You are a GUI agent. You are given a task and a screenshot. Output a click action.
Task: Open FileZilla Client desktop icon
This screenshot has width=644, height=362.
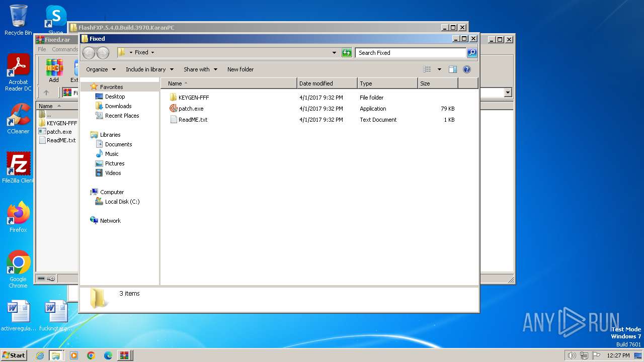[18, 168]
